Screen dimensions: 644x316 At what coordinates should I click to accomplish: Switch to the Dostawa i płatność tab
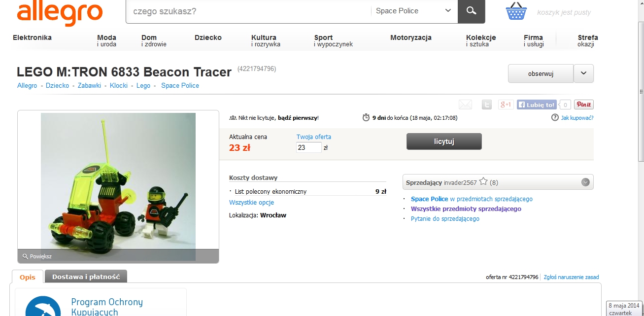tap(86, 277)
